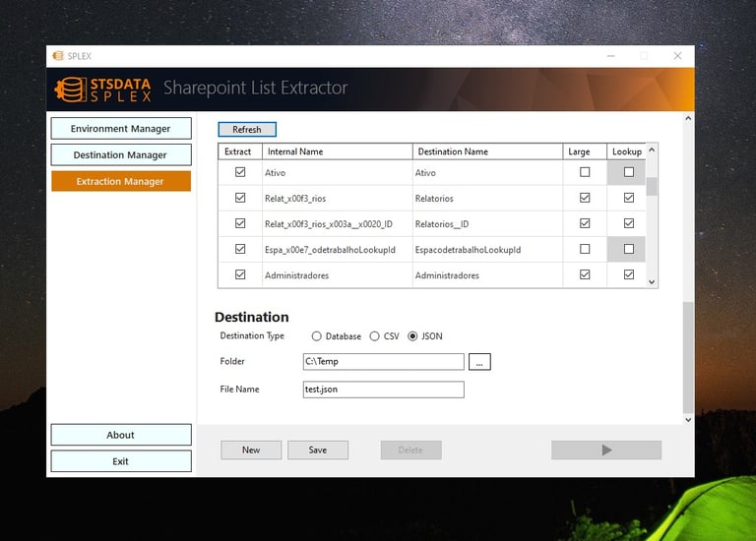Select the Extraction Manager section
This screenshot has width=756, height=541.
(x=120, y=182)
